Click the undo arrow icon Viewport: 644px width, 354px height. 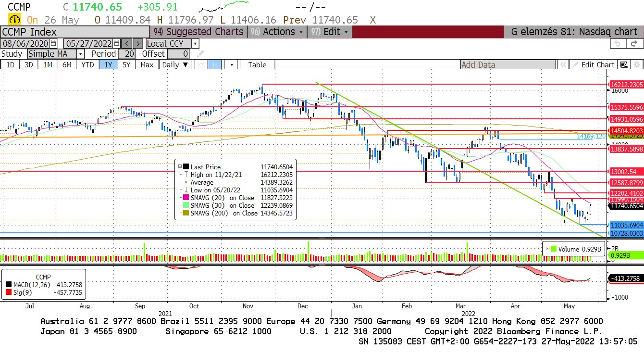[x=618, y=43]
